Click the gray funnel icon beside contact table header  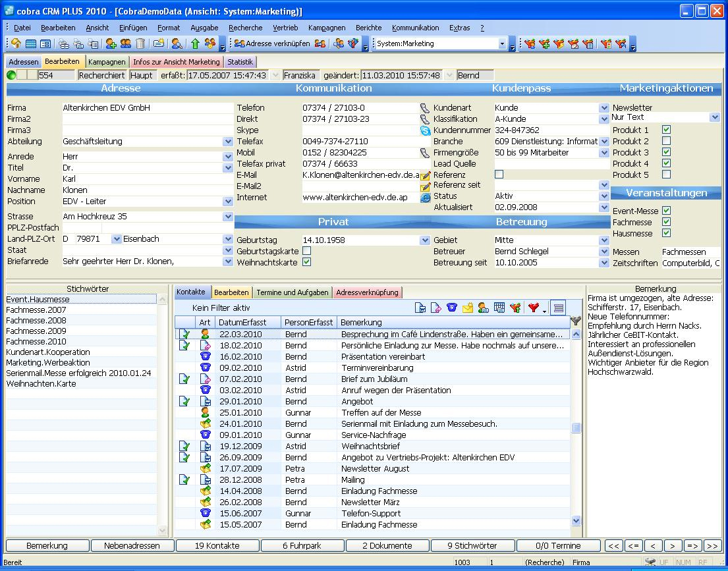click(x=576, y=320)
